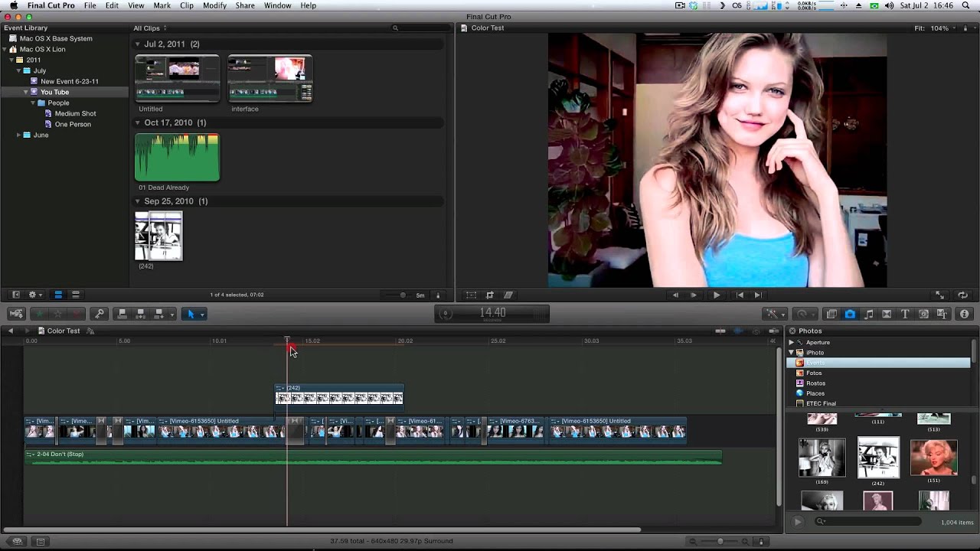Open the All Clips filter dropdown
Image resolution: width=980 pixels, height=551 pixels.
149,28
